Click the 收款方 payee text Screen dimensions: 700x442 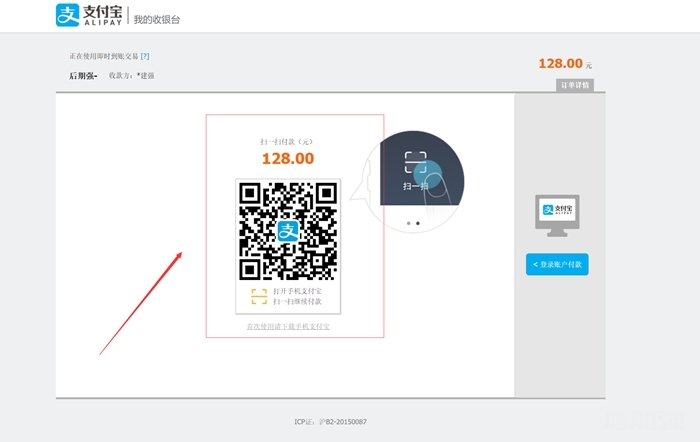(x=131, y=75)
